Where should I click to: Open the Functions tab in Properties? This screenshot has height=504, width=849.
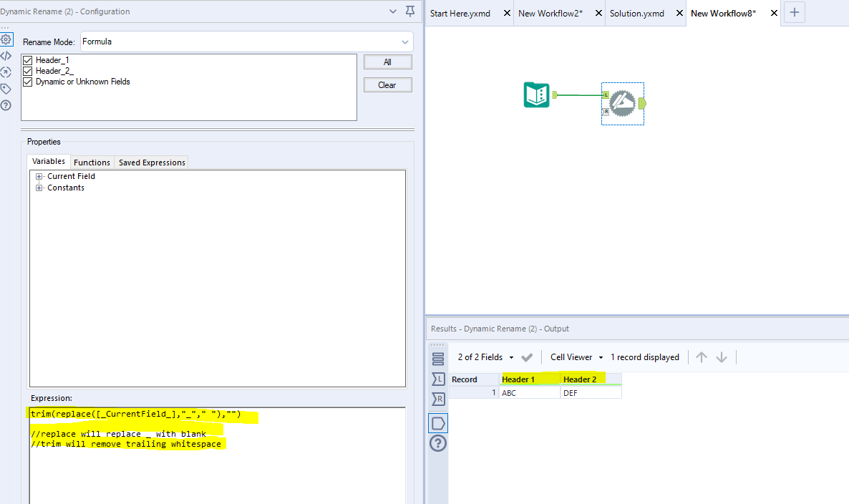click(x=92, y=162)
